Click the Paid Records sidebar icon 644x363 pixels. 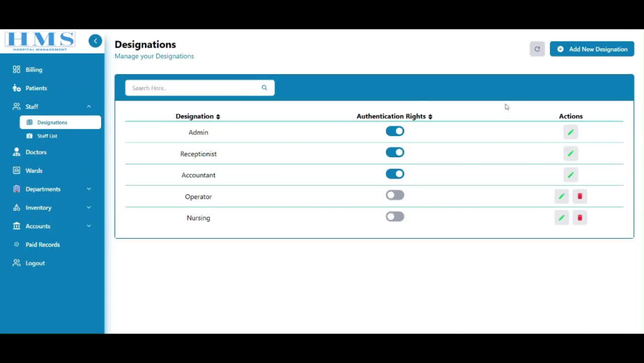(x=17, y=244)
